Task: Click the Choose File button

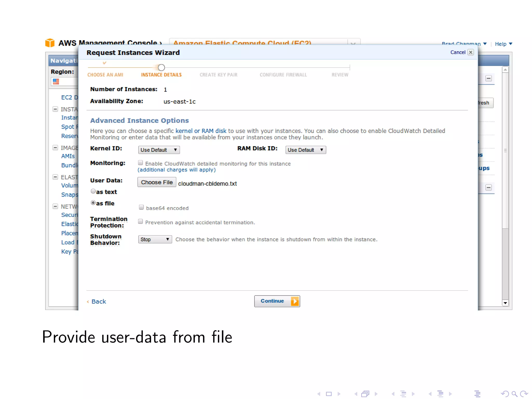Action: (x=157, y=182)
